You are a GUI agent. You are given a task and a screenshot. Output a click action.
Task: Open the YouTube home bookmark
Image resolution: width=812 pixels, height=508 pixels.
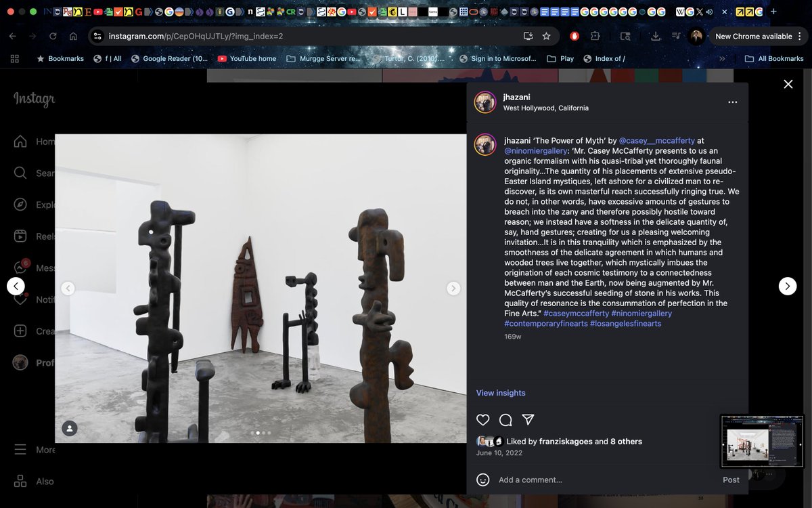(x=247, y=58)
